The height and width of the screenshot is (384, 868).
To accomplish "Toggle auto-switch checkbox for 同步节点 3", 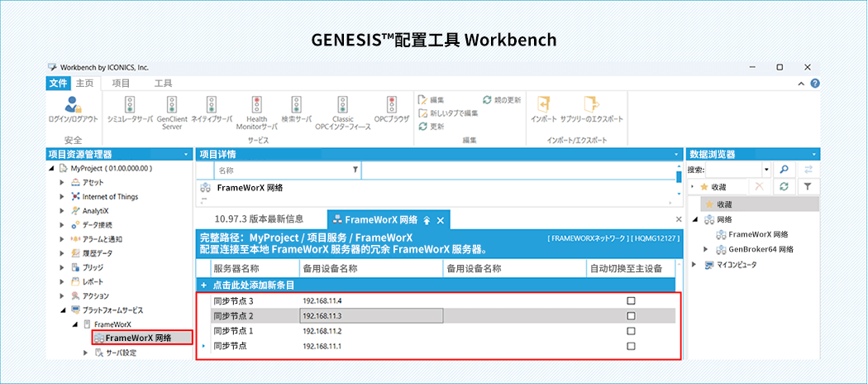I will point(631,301).
